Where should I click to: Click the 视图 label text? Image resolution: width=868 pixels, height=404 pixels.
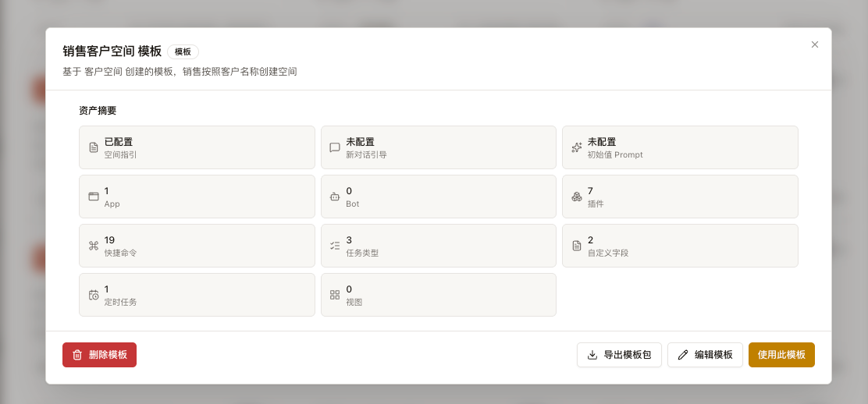pyautogui.click(x=354, y=302)
